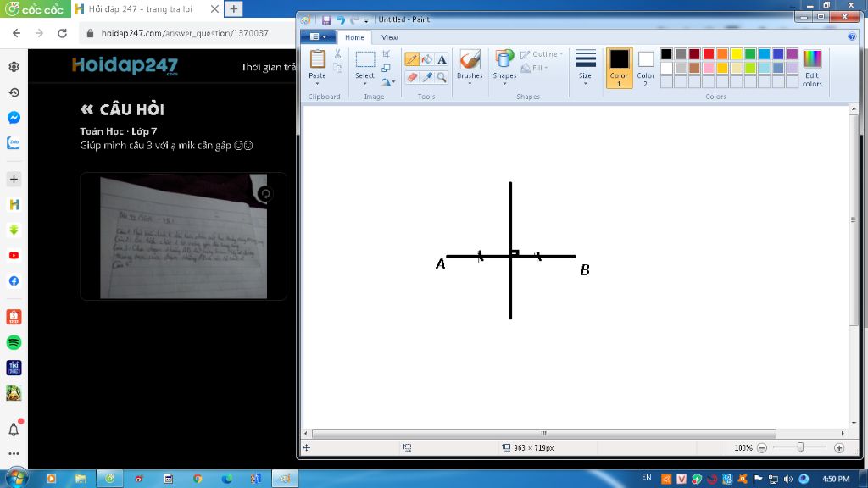Image resolution: width=868 pixels, height=488 pixels.
Task: Open the question photo thumbnail
Action: (x=183, y=237)
